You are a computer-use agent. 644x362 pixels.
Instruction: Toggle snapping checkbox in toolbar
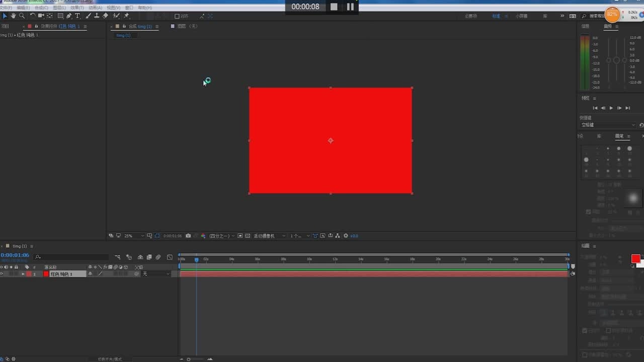click(x=177, y=16)
